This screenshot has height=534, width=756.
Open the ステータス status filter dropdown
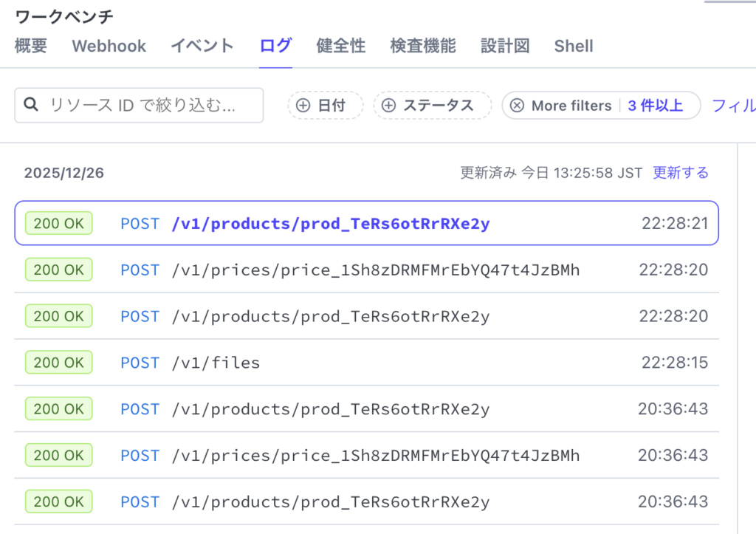432,105
